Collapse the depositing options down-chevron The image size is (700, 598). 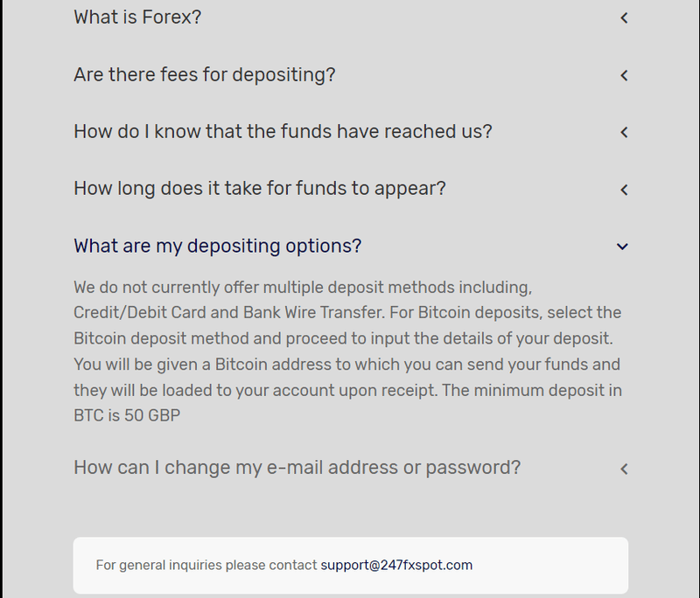(622, 247)
